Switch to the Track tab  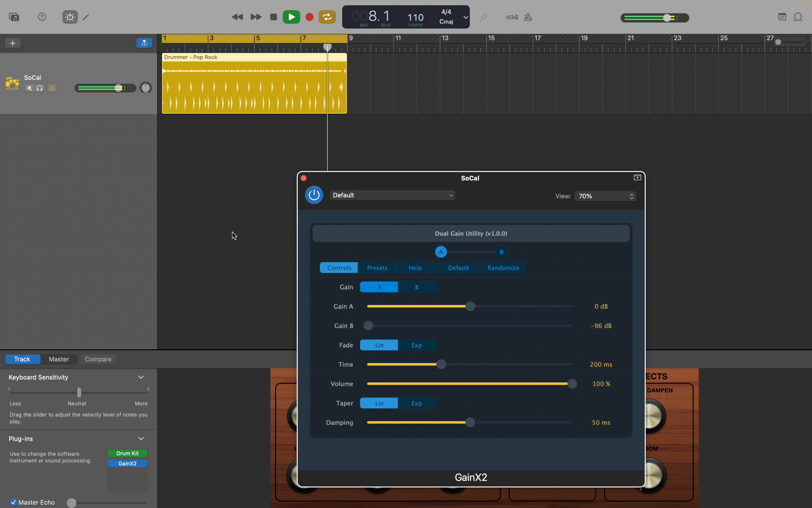click(x=23, y=359)
